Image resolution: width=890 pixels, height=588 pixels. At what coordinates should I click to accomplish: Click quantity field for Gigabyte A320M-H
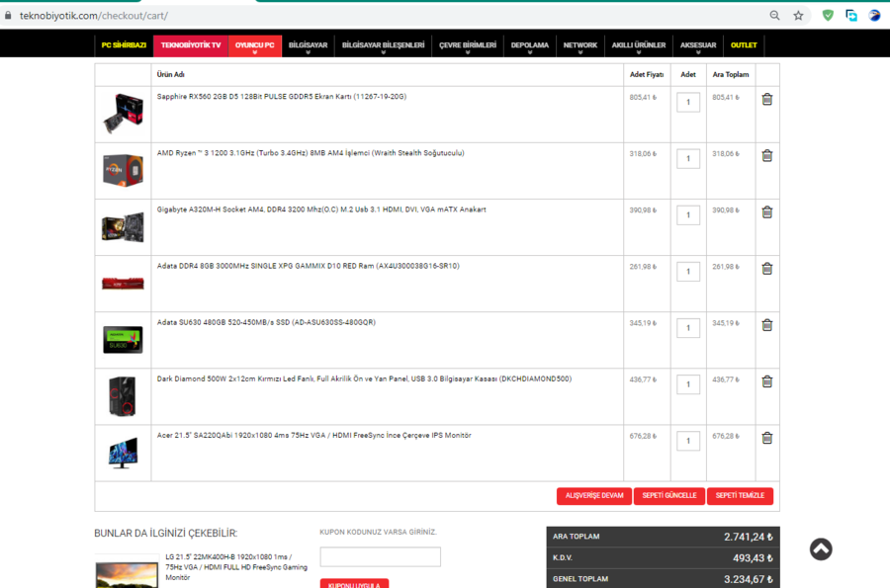(688, 214)
